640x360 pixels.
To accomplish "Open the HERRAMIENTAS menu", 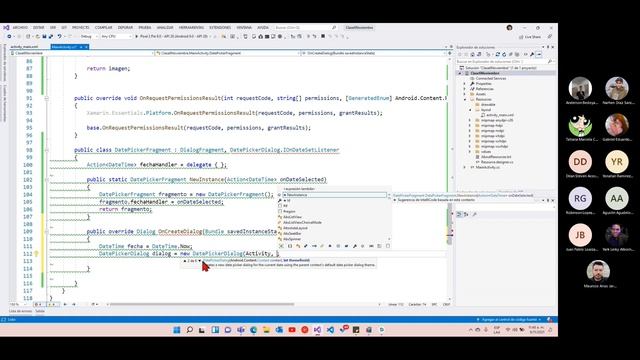I will (191, 27).
